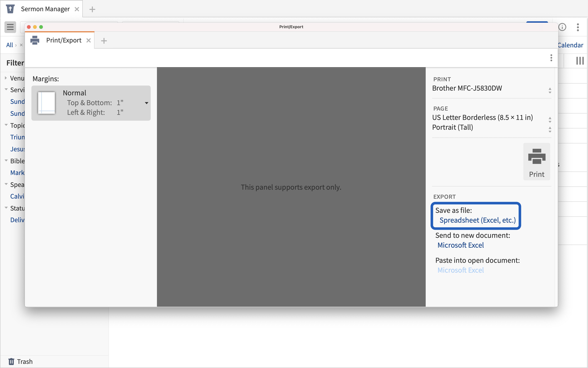Viewport: 588px width, 368px height.
Task: Click the 'Top & Bottom: 1"' margin text
Action: [95, 103]
